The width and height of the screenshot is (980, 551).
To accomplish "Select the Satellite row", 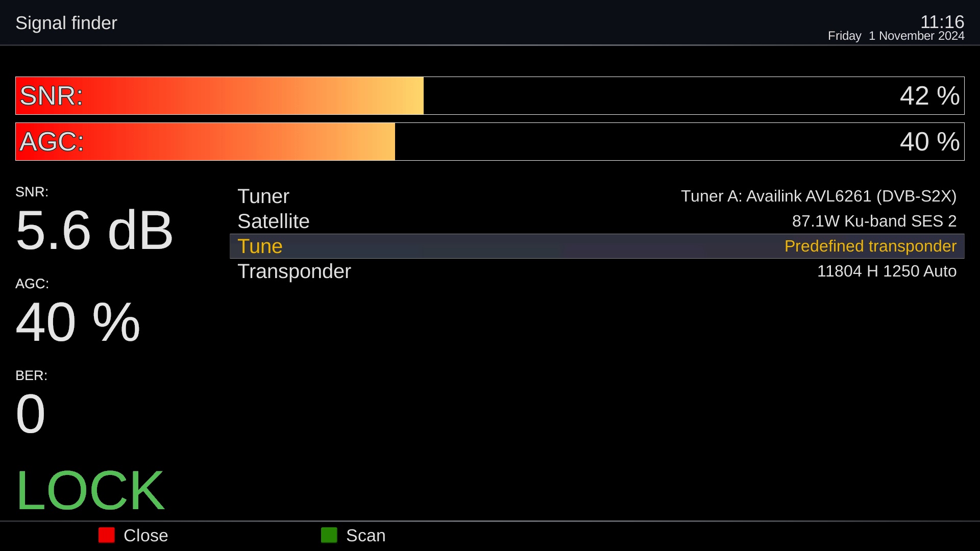I will [597, 221].
